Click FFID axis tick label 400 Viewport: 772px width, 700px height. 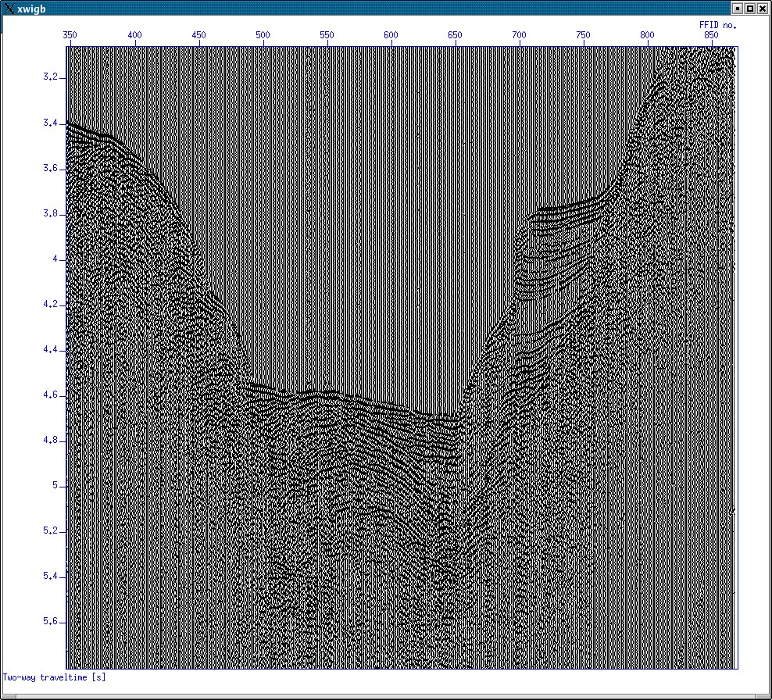(x=134, y=35)
